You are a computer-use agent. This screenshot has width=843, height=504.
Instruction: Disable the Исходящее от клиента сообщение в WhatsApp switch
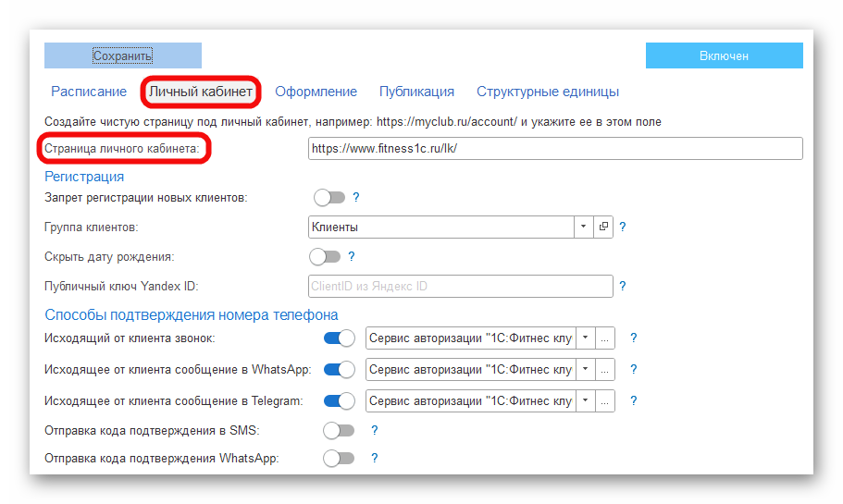pos(340,370)
